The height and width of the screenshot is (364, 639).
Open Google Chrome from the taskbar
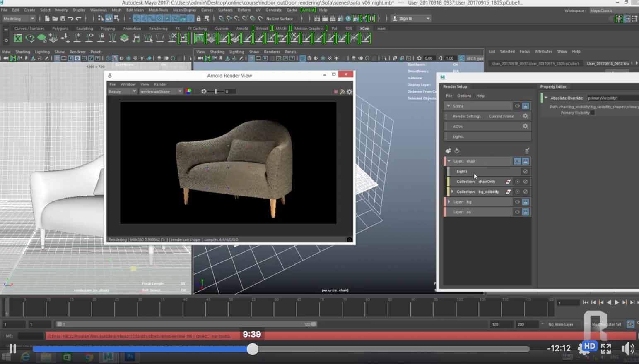click(89, 357)
